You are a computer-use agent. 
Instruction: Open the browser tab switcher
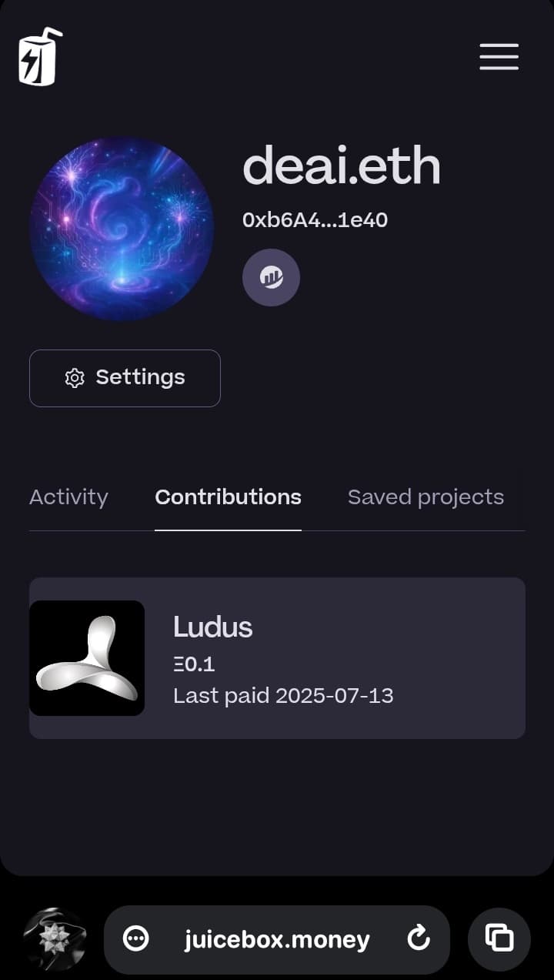499,938
